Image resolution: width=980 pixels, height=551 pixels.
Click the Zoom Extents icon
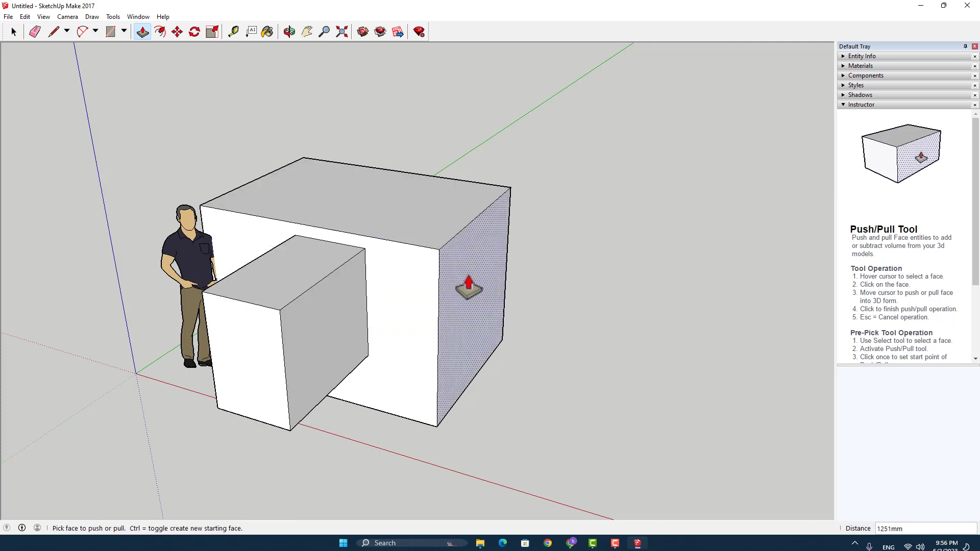click(x=342, y=32)
